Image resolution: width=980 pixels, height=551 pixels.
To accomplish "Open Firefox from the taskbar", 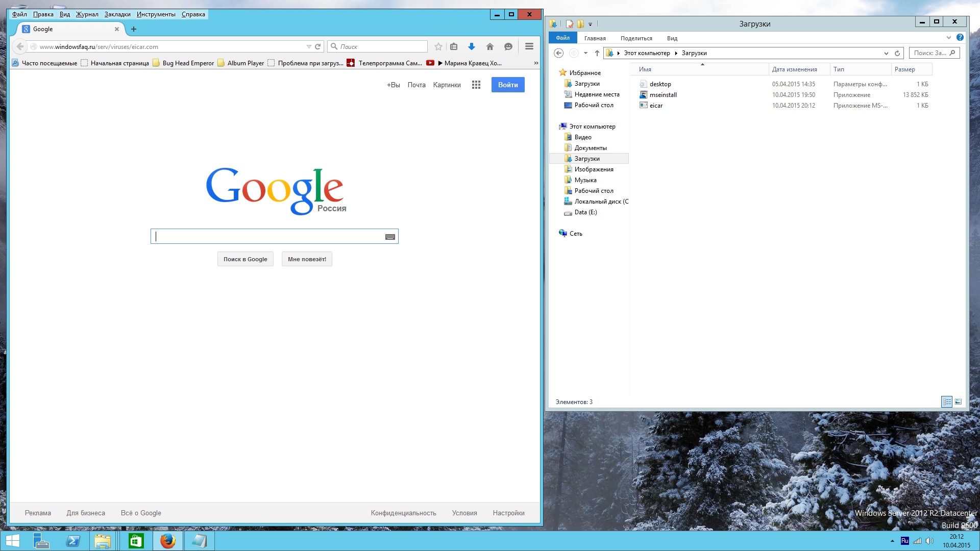I will click(167, 541).
